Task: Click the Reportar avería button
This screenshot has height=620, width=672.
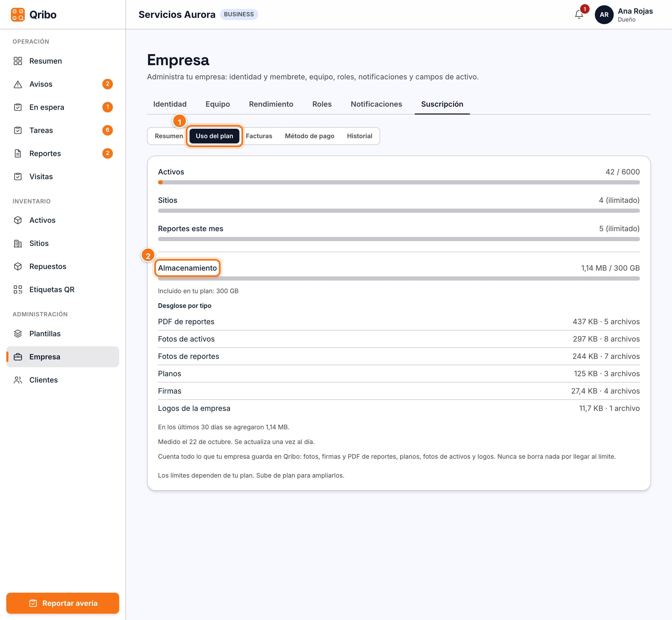Action: pyautogui.click(x=63, y=603)
